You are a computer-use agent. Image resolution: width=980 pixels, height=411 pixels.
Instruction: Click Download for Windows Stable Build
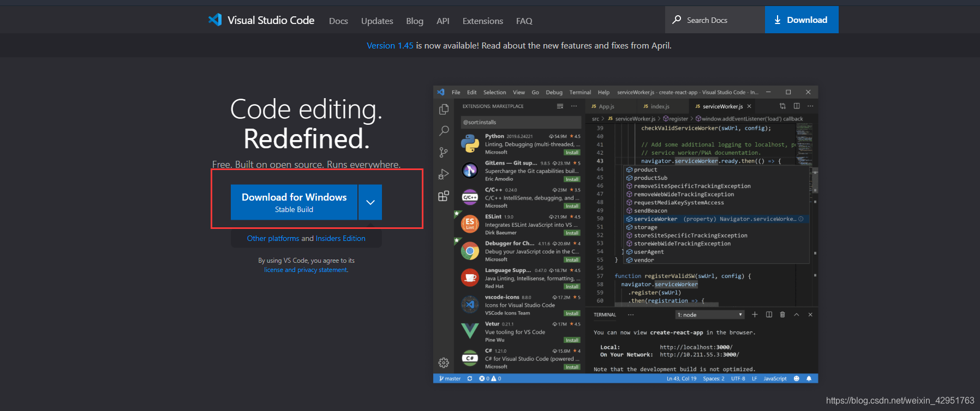click(294, 202)
